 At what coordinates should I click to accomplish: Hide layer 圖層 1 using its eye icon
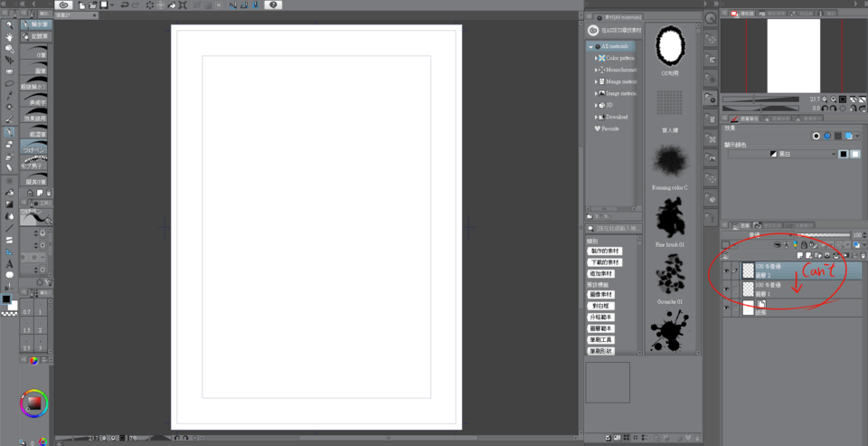tap(726, 289)
